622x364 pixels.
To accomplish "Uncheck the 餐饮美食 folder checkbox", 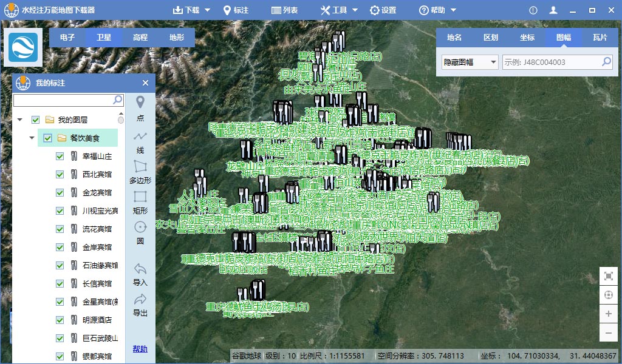I will (x=47, y=138).
